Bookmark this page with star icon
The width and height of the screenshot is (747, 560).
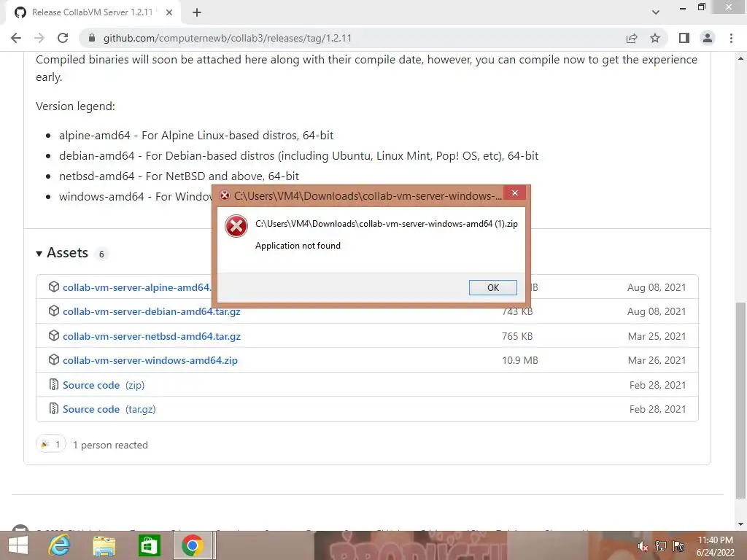click(655, 38)
